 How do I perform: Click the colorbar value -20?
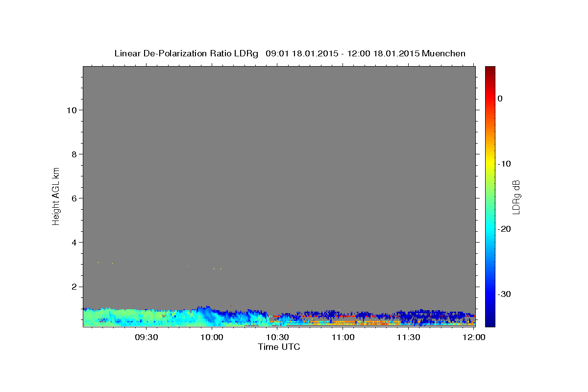tap(505, 229)
